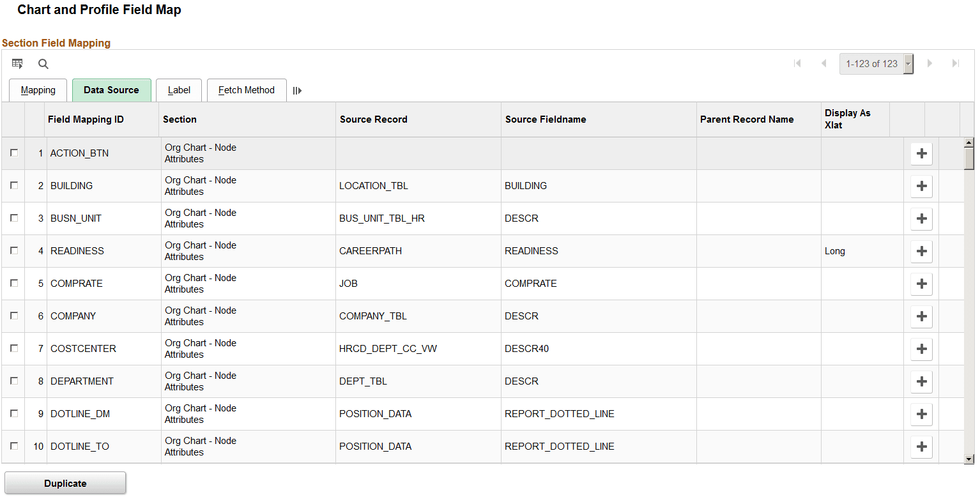Switch to the Fetch Method tab
Image resolution: width=980 pixels, height=497 pixels.
(x=247, y=90)
